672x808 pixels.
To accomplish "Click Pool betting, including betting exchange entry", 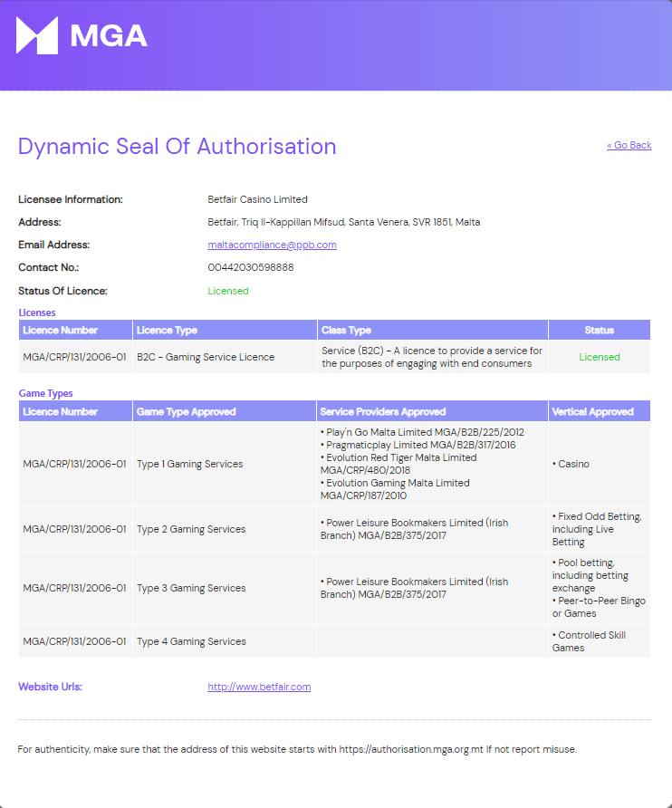I will [590, 575].
